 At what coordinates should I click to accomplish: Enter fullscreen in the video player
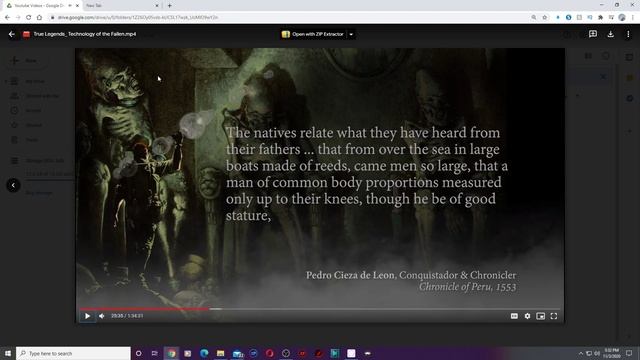click(x=554, y=316)
